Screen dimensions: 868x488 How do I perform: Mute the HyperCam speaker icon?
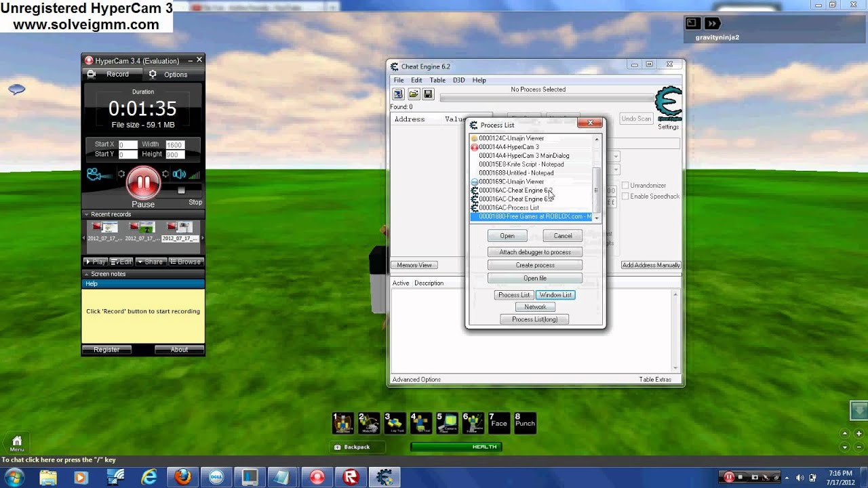pyautogui.click(x=179, y=174)
